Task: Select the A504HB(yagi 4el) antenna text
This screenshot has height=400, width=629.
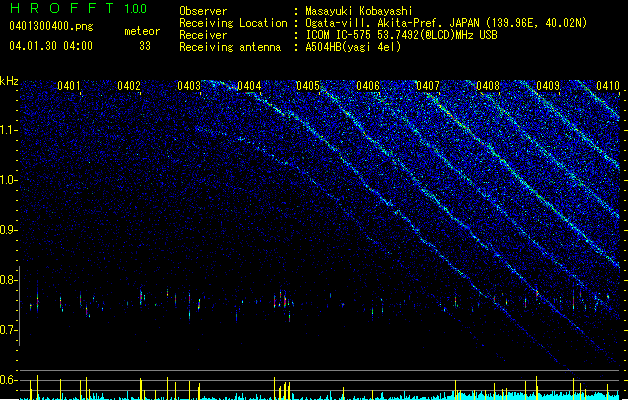Action: point(353,47)
